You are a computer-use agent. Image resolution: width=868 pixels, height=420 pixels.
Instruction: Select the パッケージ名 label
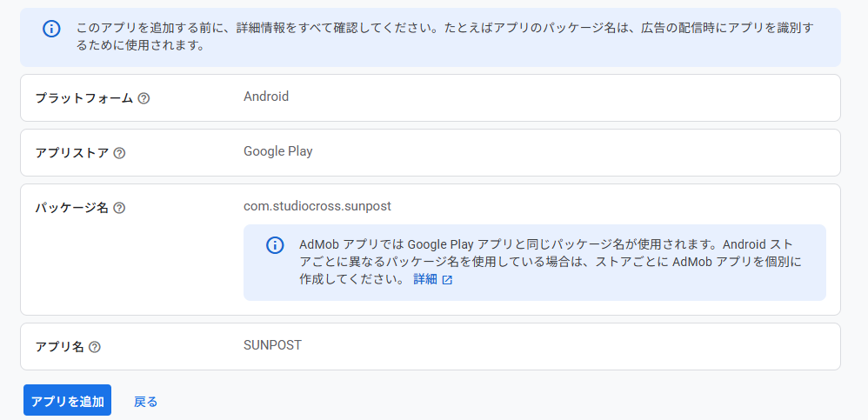click(x=72, y=208)
